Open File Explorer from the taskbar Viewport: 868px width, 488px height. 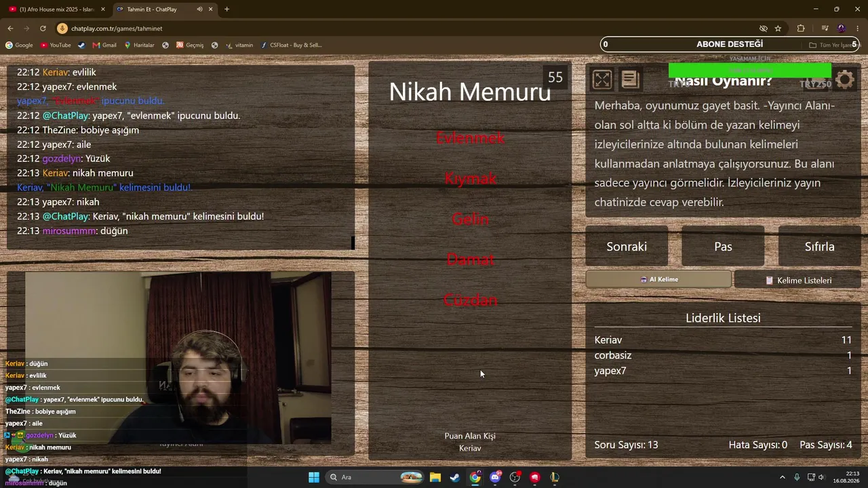[435, 477]
